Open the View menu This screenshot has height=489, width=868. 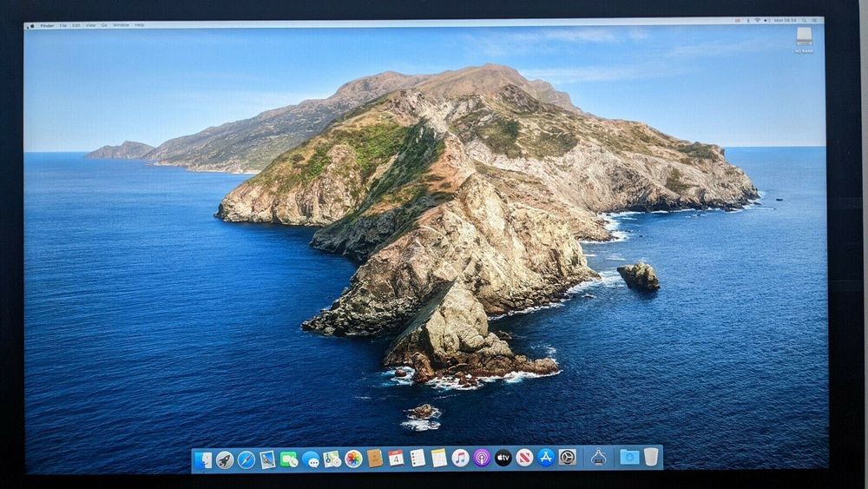pos(90,25)
